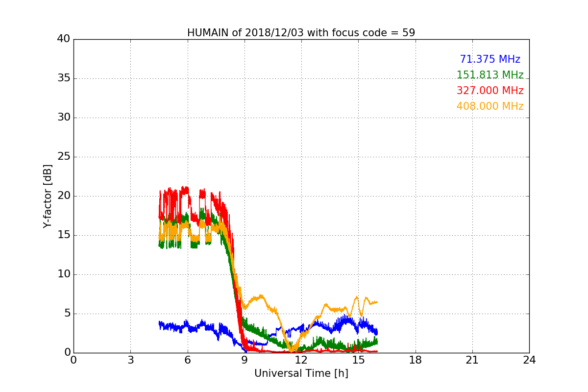The height and width of the screenshot is (392, 588).
Task: Select the green '151.813 MHz' legend label
Action: click(490, 75)
